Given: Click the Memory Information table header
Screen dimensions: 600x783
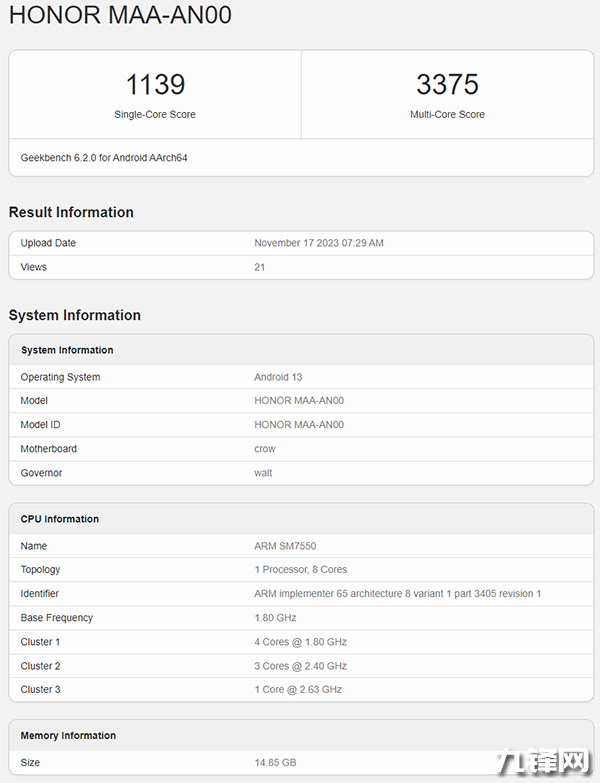Looking at the screenshot, I should [x=68, y=736].
